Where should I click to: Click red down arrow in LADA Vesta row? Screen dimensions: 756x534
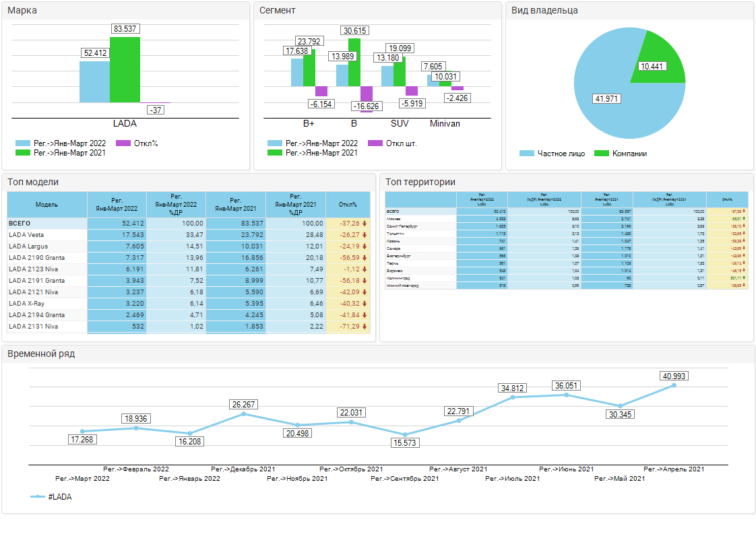pyautogui.click(x=365, y=235)
